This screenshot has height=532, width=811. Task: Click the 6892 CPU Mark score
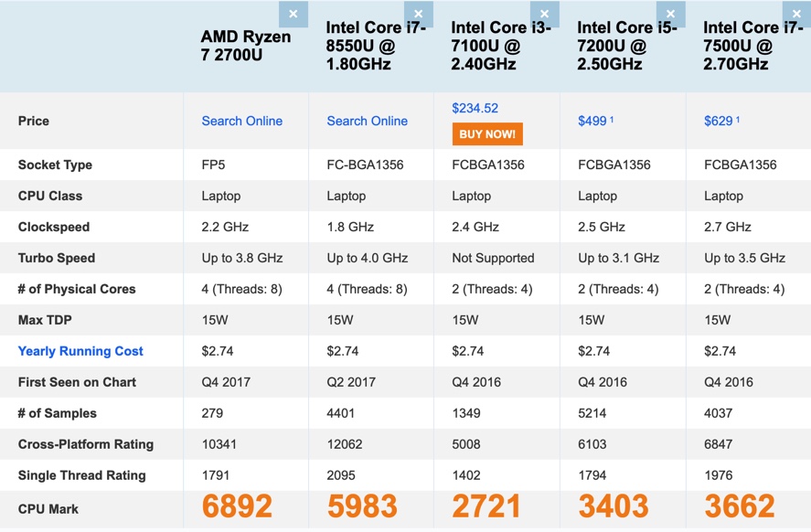point(237,506)
